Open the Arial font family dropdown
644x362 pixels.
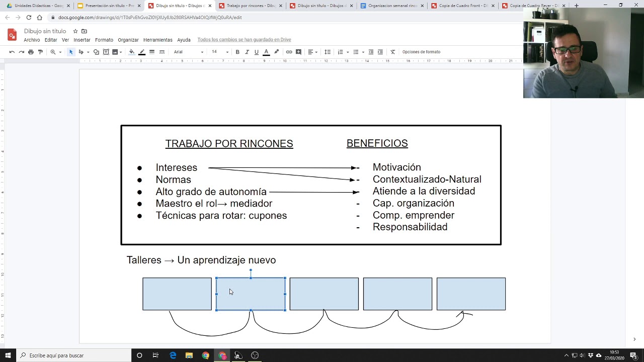(189, 52)
